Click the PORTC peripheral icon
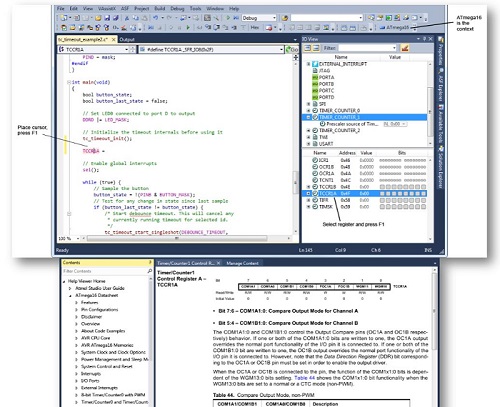Image resolution: width=500 pixels, height=407 pixels. (x=315, y=91)
